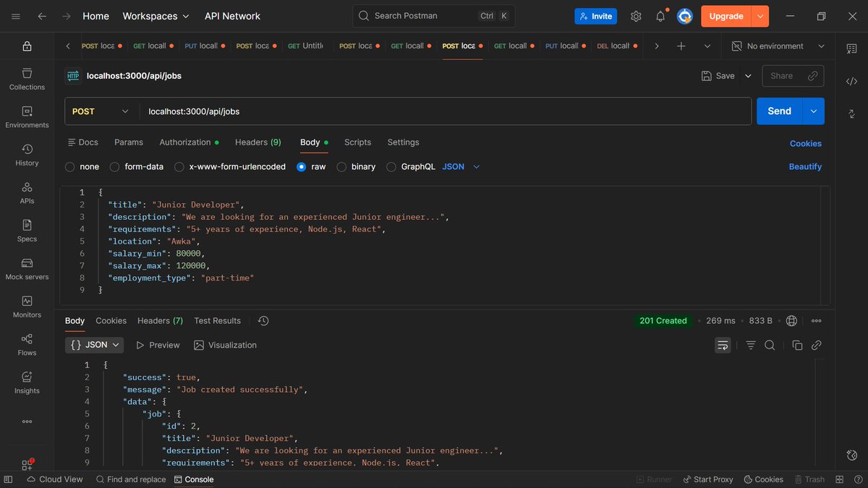Open the hamburger main menu
The image size is (868, 488).
point(15,16)
